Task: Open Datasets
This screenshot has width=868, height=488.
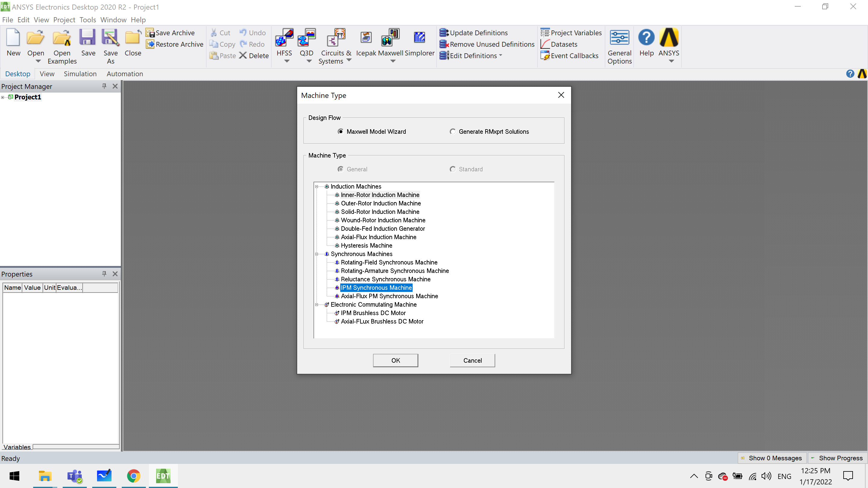Action: pos(559,44)
